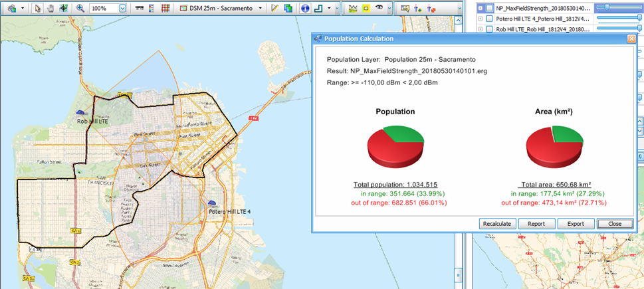644x289 pixels.
Task: Tick the Rob Hill LTE layer checkbox
Action: pyautogui.click(x=488, y=29)
